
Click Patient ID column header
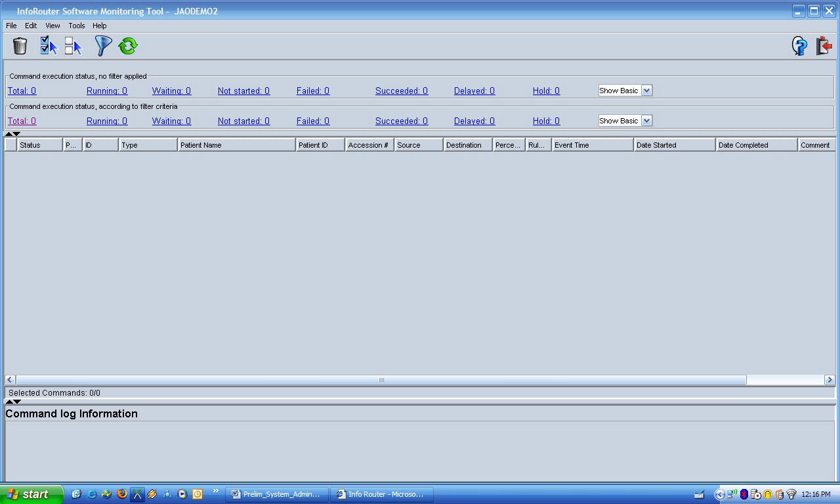coord(320,145)
